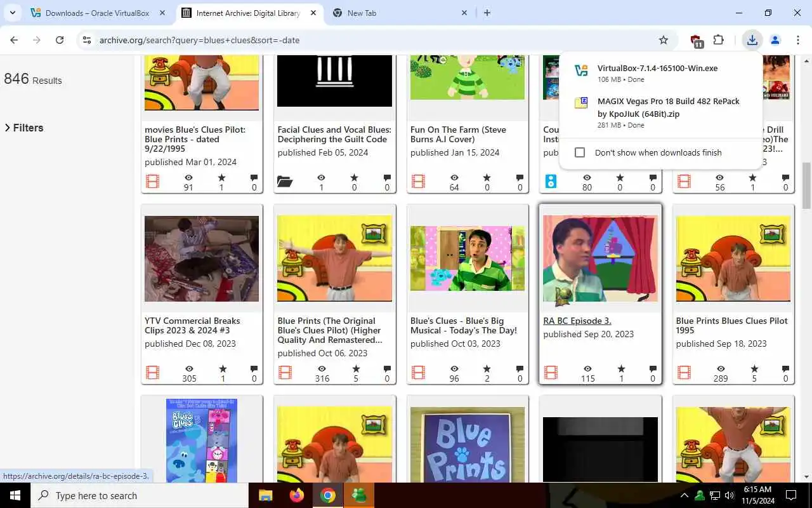This screenshot has width=812, height=508.
Task: Click Blue's Big Musical thumbnail image
Action: coord(468,258)
